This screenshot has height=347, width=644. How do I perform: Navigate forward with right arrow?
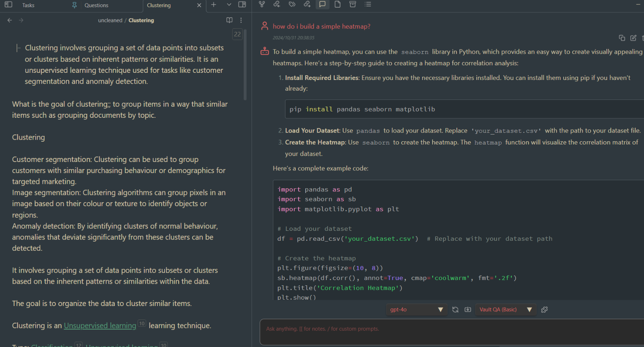click(21, 20)
